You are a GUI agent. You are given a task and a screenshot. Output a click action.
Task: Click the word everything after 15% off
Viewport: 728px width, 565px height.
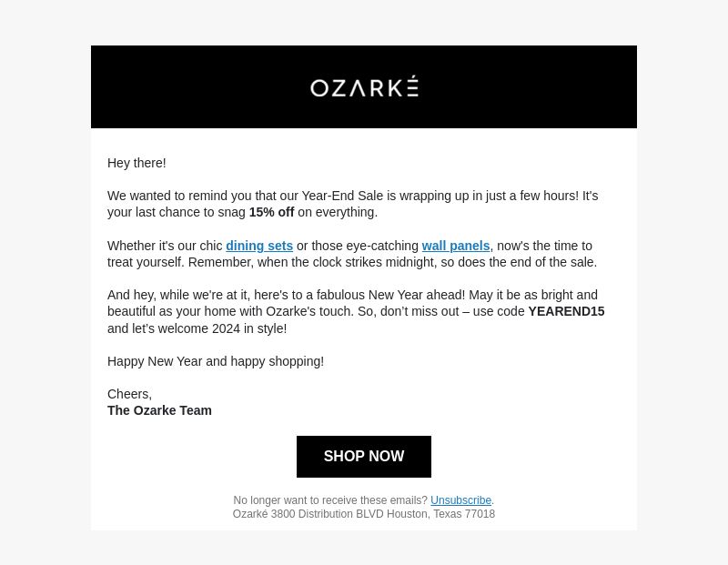coord(345,212)
